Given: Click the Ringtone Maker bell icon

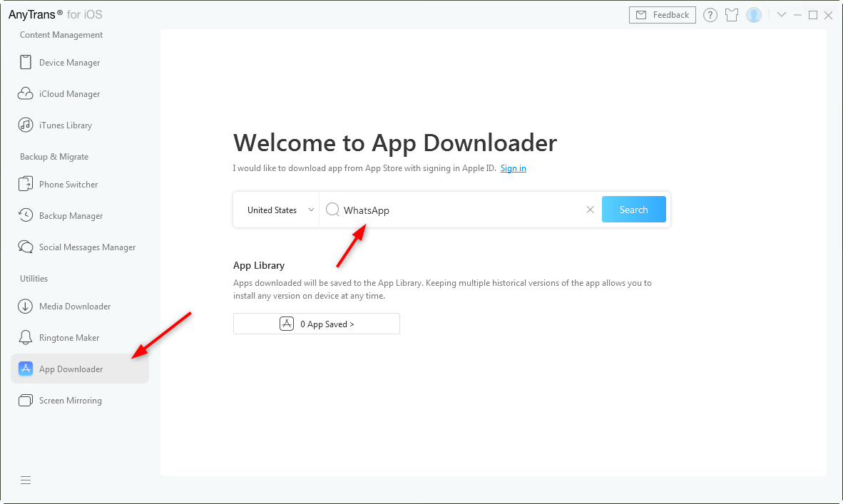Looking at the screenshot, I should (25, 337).
